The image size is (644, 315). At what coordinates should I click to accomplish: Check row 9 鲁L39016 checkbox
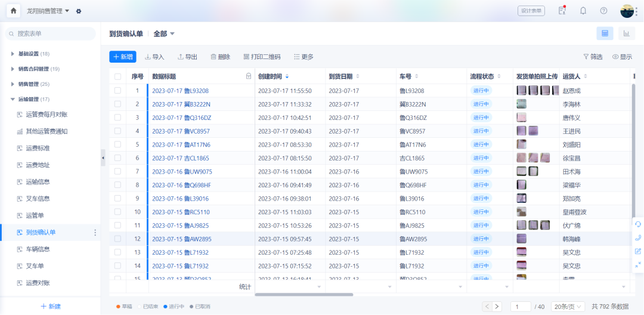(118, 198)
